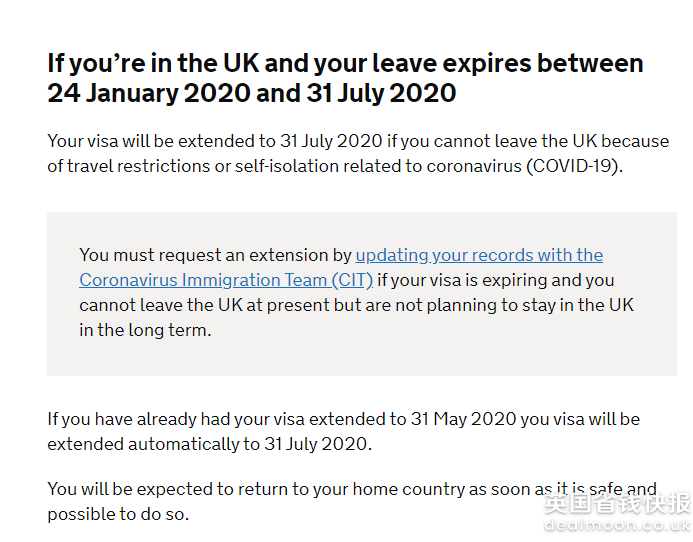This screenshot has width=693, height=542.
Task: Click the words 'in the long term.'
Action: [x=145, y=330]
